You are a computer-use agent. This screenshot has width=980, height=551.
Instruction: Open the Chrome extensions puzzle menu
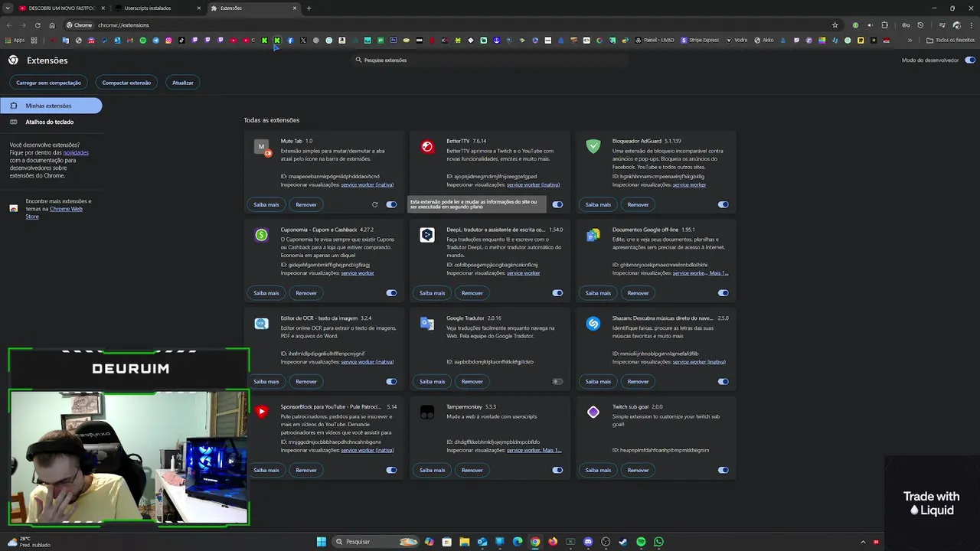click(885, 25)
